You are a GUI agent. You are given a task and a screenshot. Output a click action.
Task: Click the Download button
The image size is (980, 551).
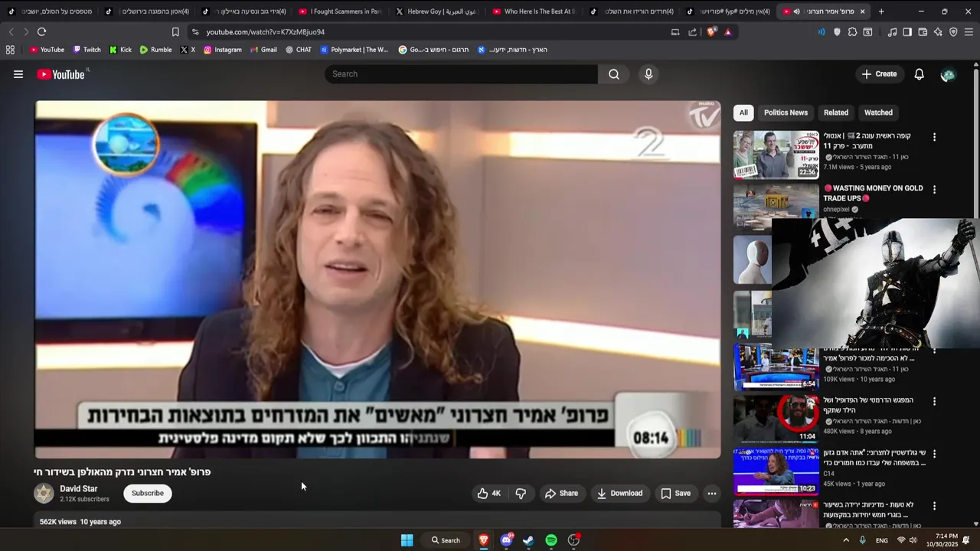(x=619, y=494)
